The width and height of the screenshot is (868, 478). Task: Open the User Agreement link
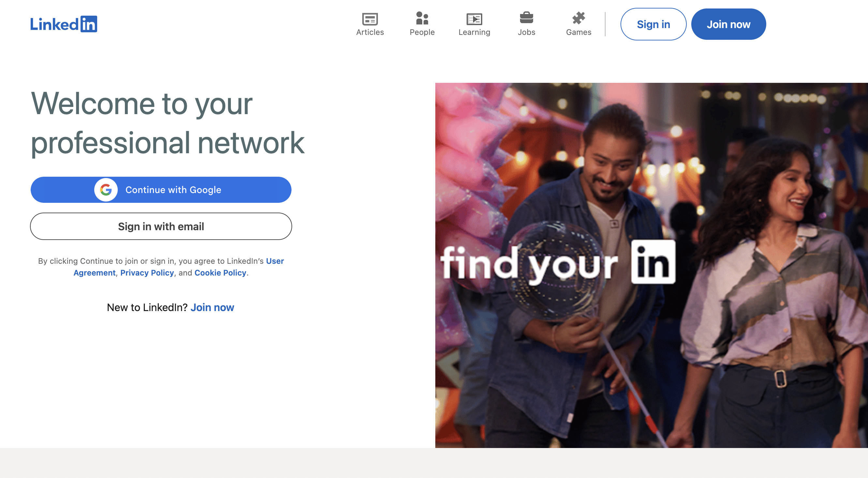[275, 261]
